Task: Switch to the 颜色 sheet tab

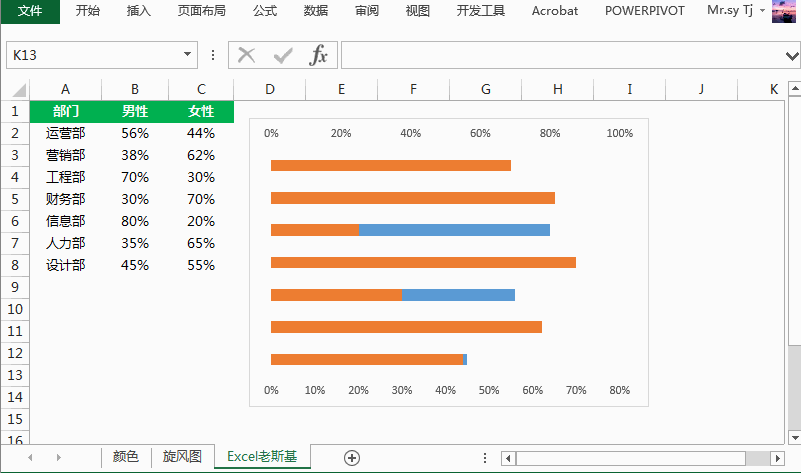Action: coord(126,456)
